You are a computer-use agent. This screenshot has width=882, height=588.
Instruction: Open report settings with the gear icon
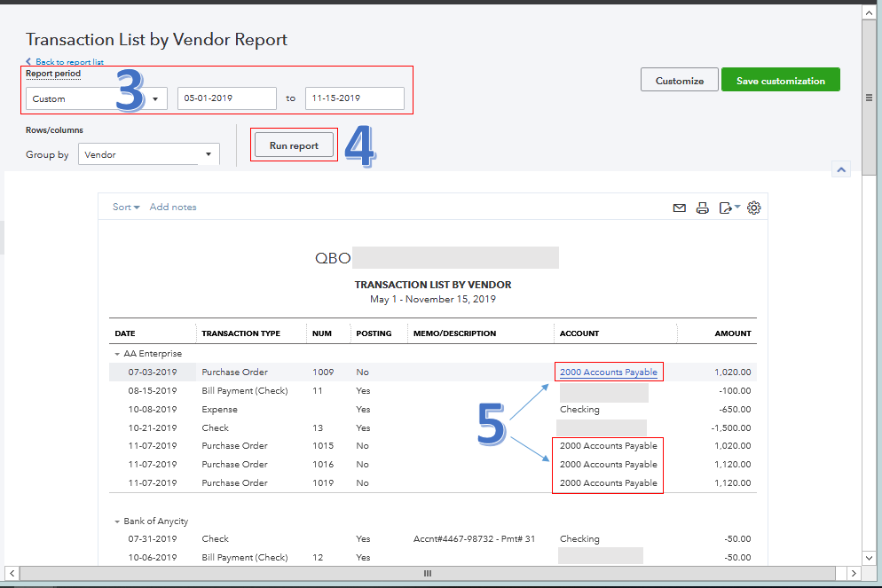click(754, 208)
